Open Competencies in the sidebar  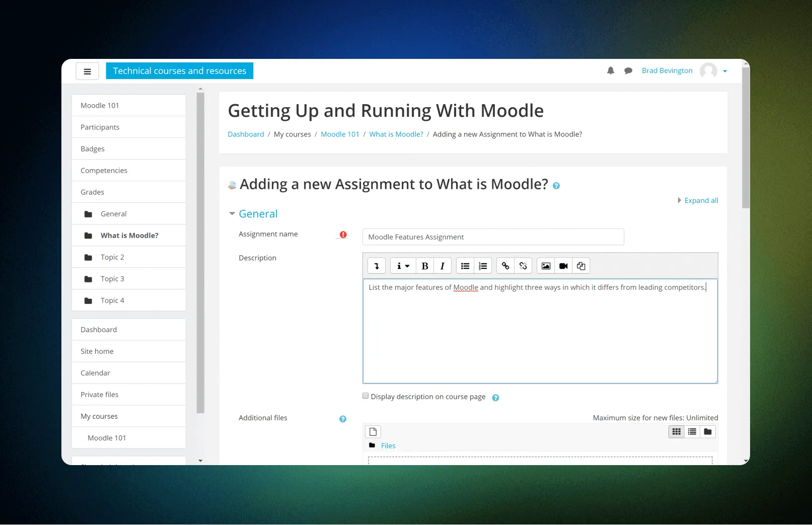pyautogui.click(x=129, y=171)
